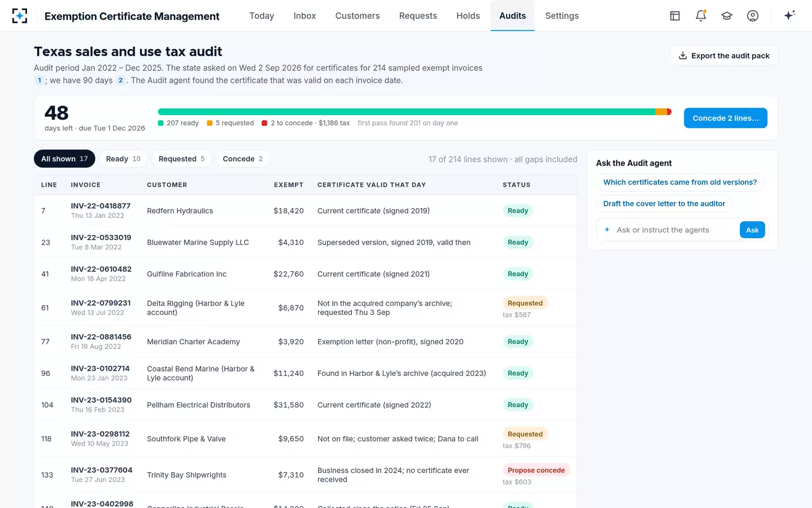Open the user account icon

[753, 16]
